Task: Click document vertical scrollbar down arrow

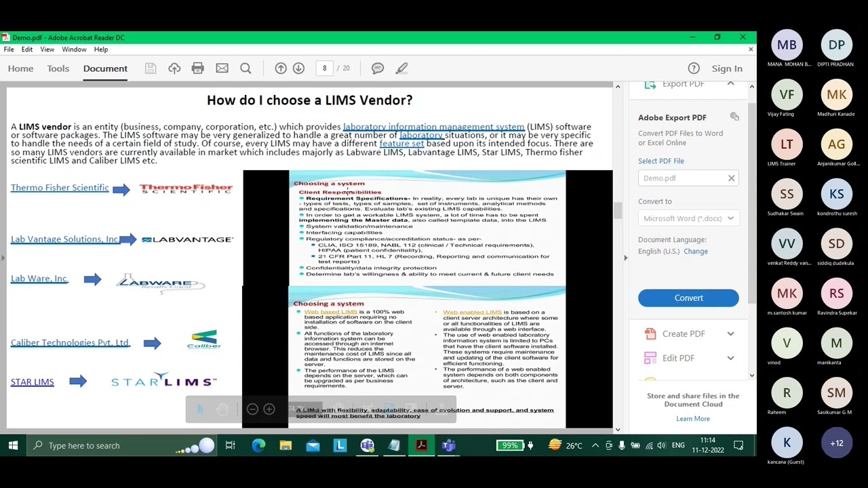Action: (617, 430)
